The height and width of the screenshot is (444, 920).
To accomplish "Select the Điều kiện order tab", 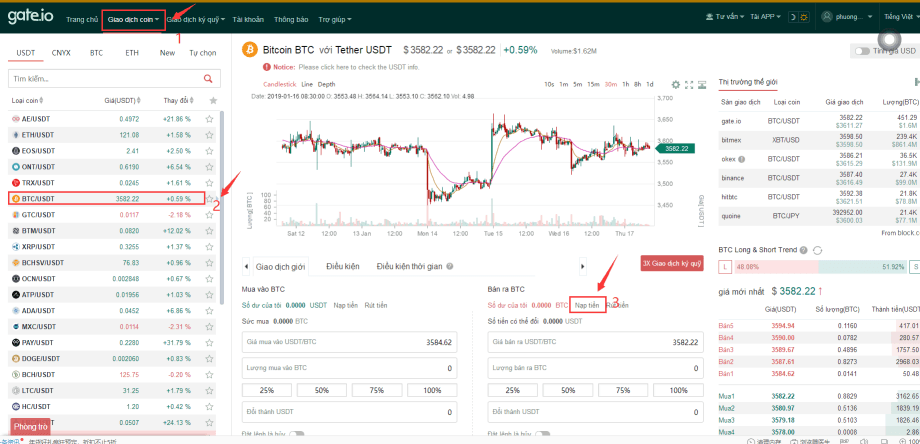I will click(x=343, y=266).
